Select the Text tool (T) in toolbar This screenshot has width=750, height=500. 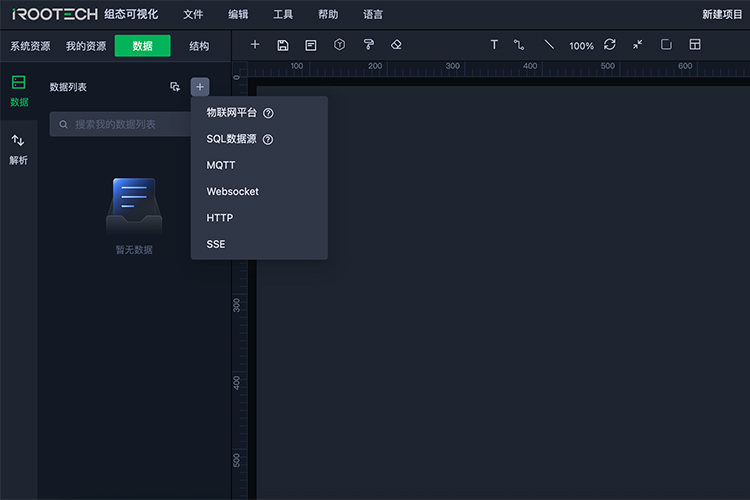pyautogui.click(x=494, y=45)
